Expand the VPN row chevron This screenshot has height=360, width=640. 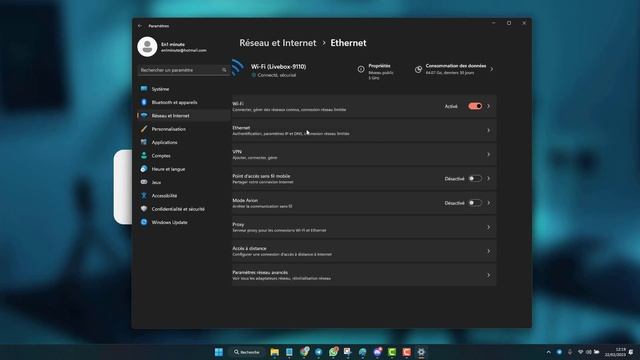[489, 154]
